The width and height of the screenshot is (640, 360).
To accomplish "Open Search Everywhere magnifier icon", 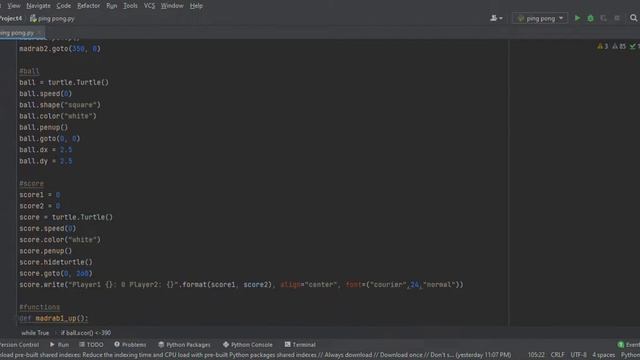I will [x=633, y=18].
